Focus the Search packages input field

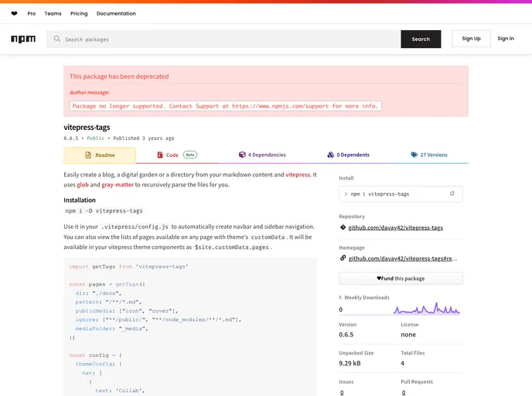click(x=223, y=39)
